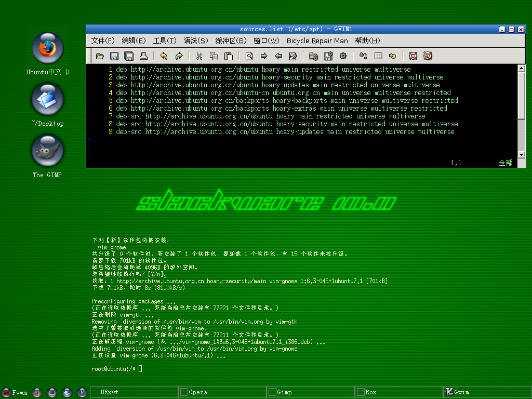532x399 pixels.
Task: Open help using the first lifebuoy icon
Action: point(413,56)
